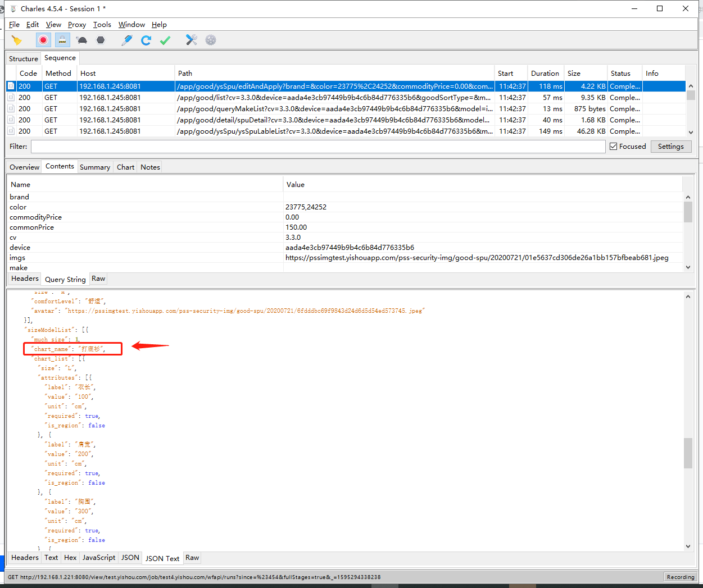
Task: Select the device parameter row
Action: tap(345, 248)
